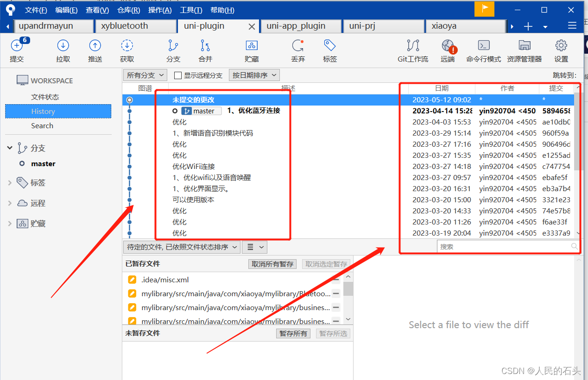The height and width of the screenshot is (380, 588).
Task: Open the 文件(F) menu
Action: (36, 10)
